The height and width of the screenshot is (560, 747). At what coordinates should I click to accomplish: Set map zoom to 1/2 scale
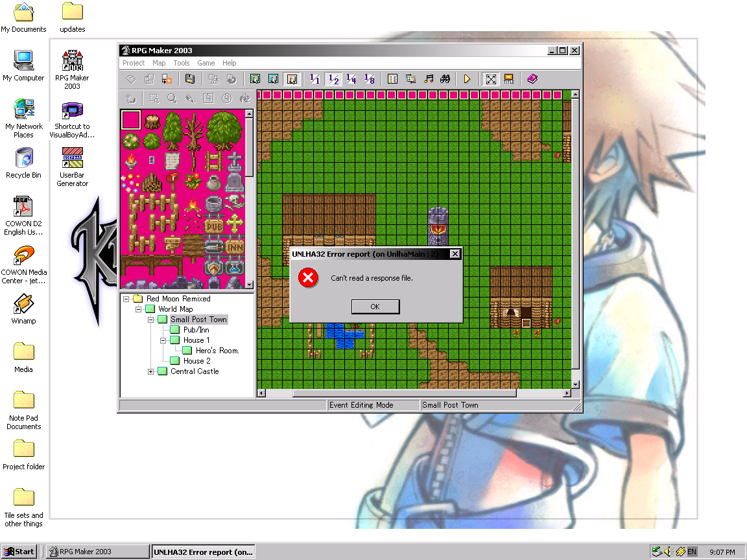[x=333, y=79]
